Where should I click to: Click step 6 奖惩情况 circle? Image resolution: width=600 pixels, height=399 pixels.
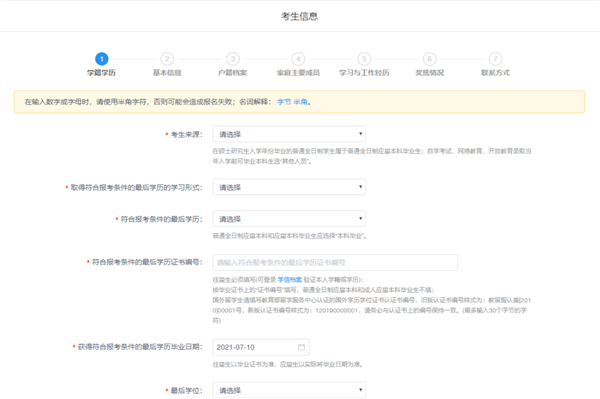pyautogui.click(x=429, y=59)
